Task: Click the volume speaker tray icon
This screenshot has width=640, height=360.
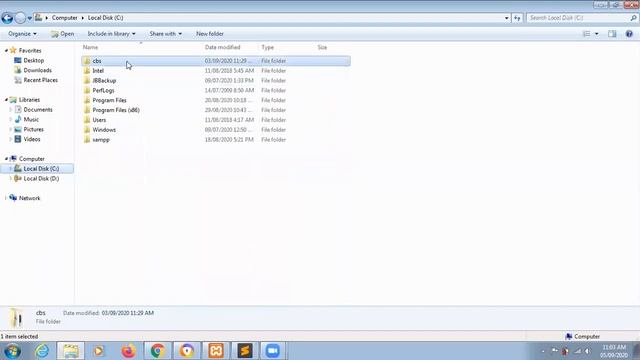Action: 587,351
